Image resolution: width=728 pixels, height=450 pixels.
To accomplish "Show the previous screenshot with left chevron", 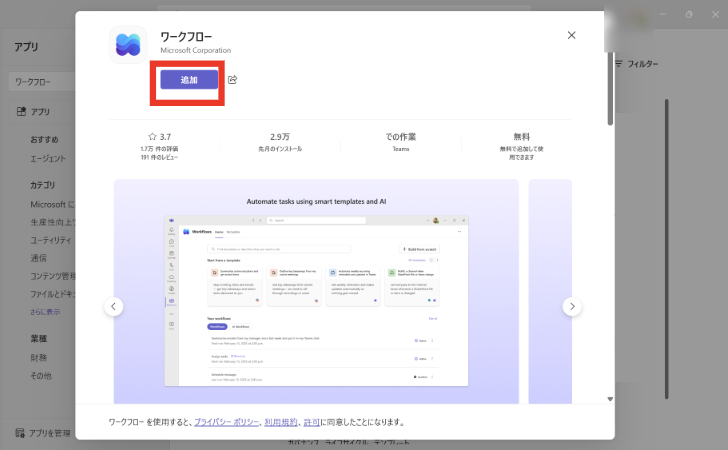I will pos(114,307).
